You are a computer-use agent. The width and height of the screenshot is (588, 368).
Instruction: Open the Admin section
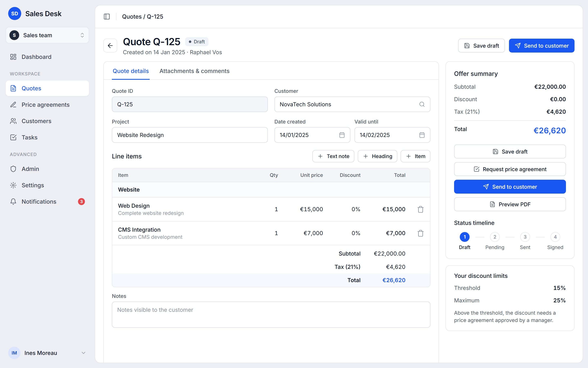tap(47, 169)
